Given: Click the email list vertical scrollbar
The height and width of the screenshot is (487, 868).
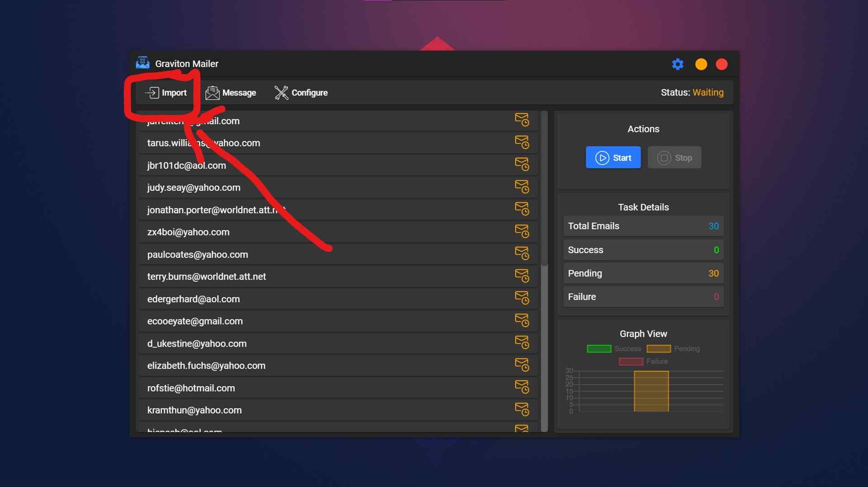Looking at the screenshot, I should point(544,271).
